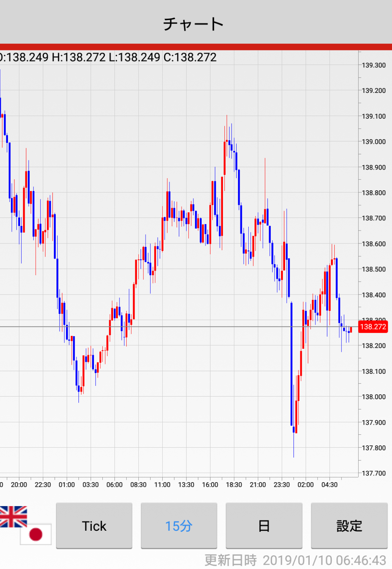Tap the 11:00 time axis label

[x=162, y=484]
